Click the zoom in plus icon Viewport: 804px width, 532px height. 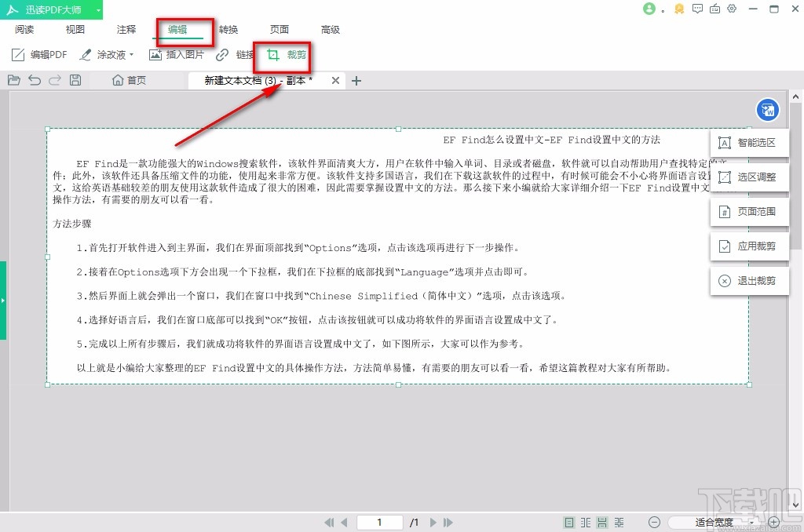click(773, 523)
